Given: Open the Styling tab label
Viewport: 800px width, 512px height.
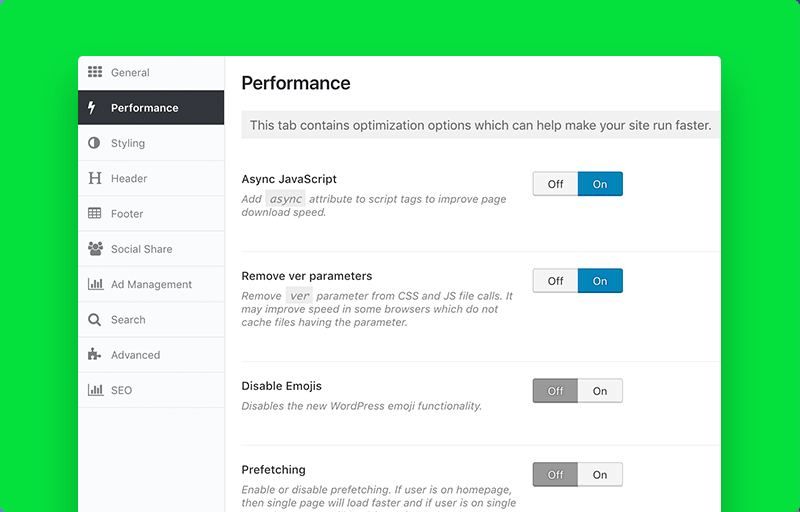Looking at the screenshot, I should [x=128, y=143].
